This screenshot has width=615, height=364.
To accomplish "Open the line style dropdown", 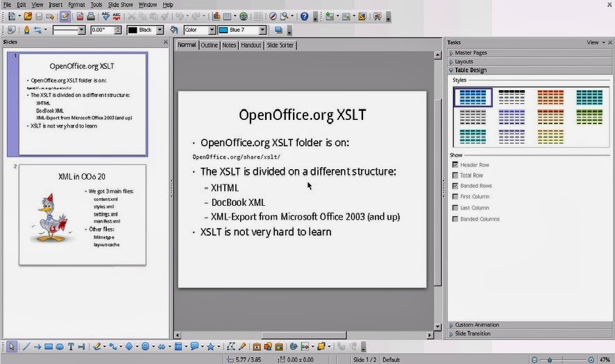I will click(81, 30).
